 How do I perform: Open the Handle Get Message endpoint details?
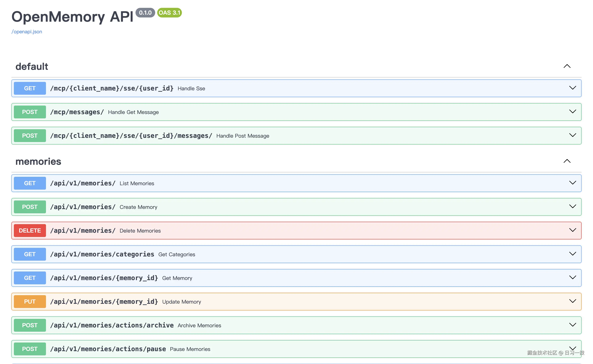(573, 111)
